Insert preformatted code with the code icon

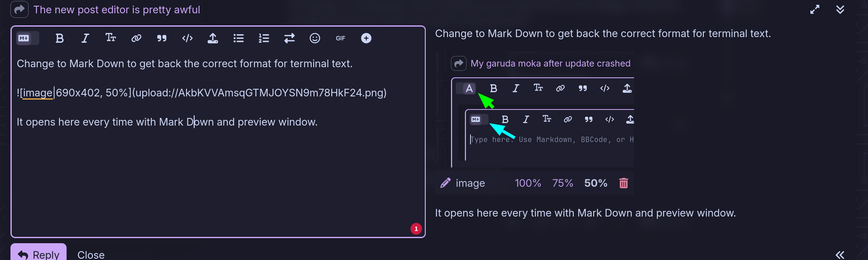pos(187,38)
